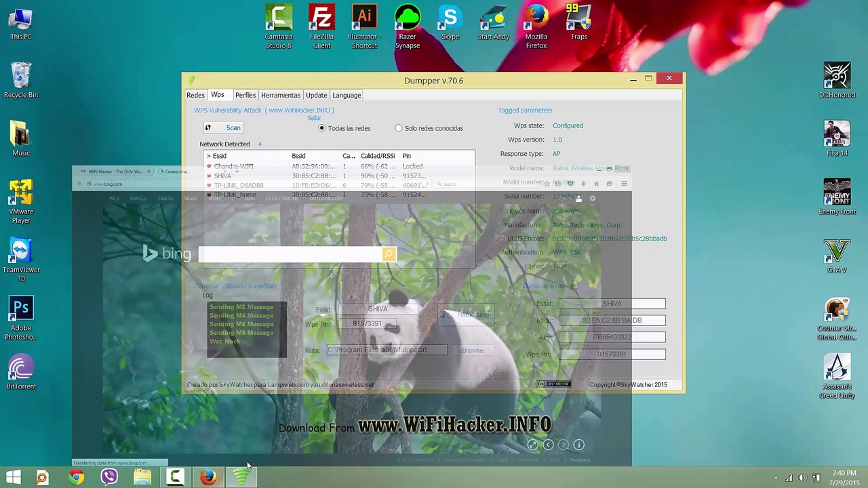This screenshot has width=868, height=488.
Task: Select the Fraps desktop icon
Action: click(x=579, y=23)
